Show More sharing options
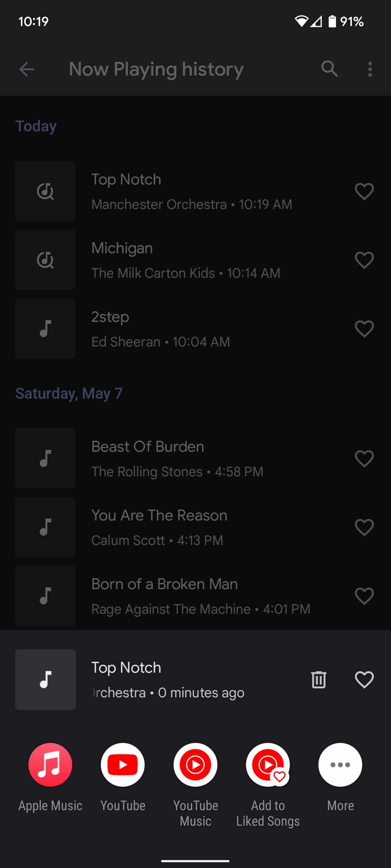This screenshot has width=391, height=868. coord(340,765)
